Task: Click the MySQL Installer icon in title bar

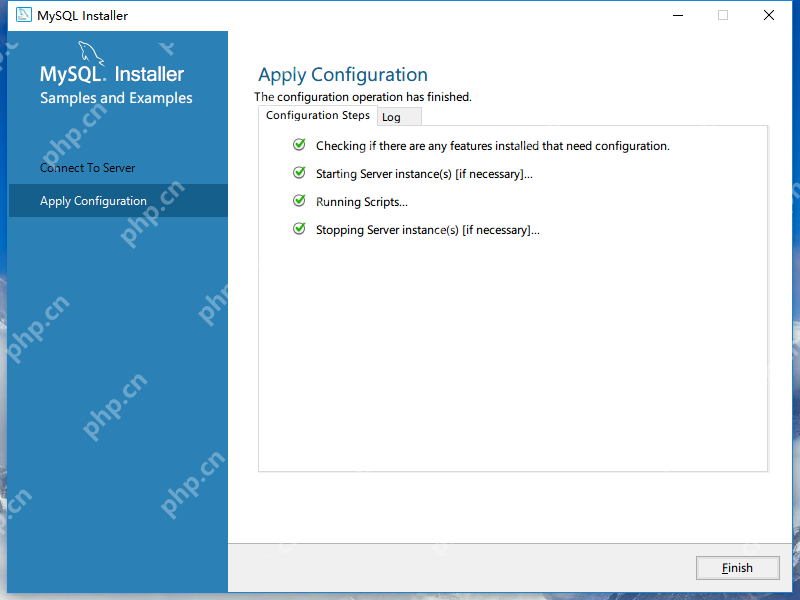Action: 21,16
